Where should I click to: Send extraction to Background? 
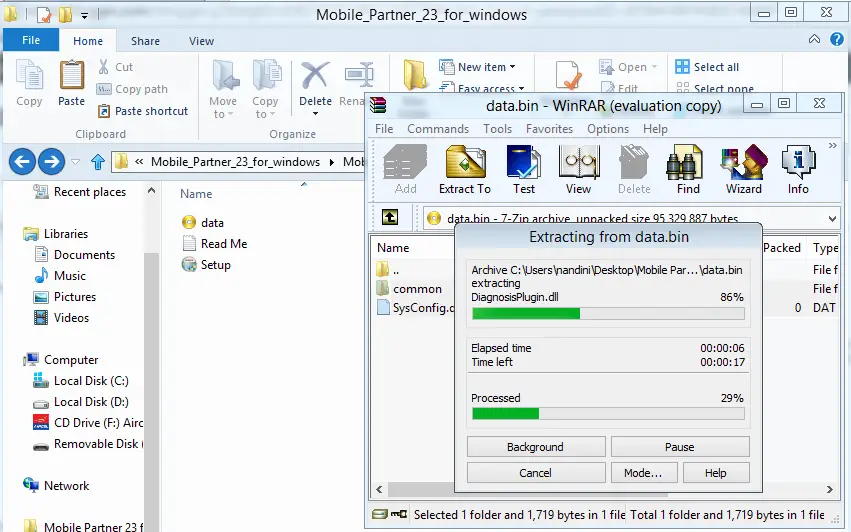(x=535, y=447)
